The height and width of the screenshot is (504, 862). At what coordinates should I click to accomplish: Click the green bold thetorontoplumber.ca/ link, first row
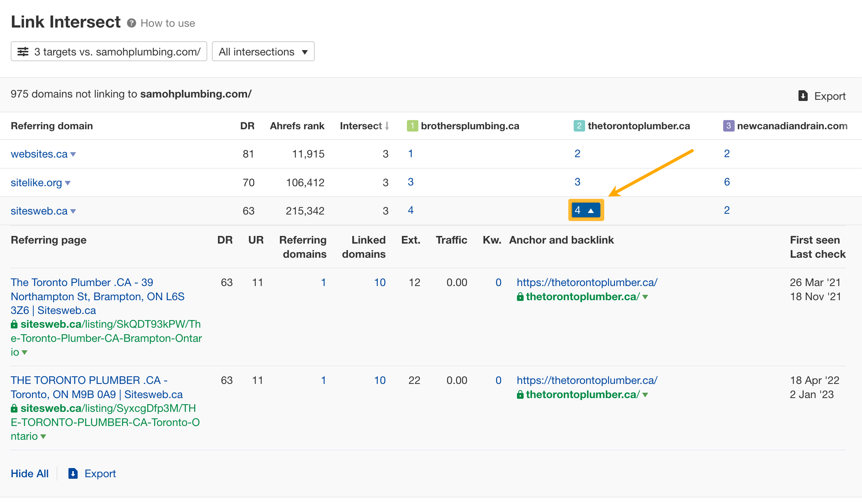[x=582, y=297]
